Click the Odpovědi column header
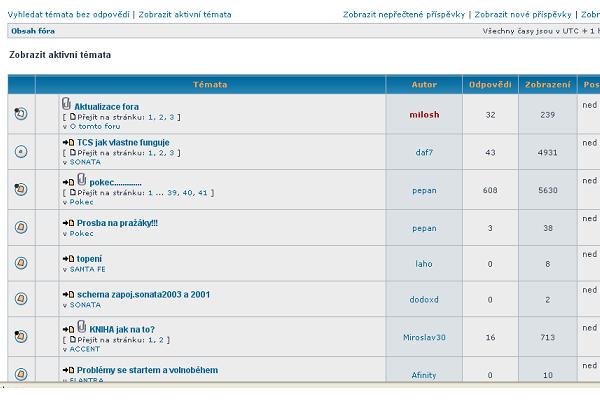 click(x=490, y=85)
